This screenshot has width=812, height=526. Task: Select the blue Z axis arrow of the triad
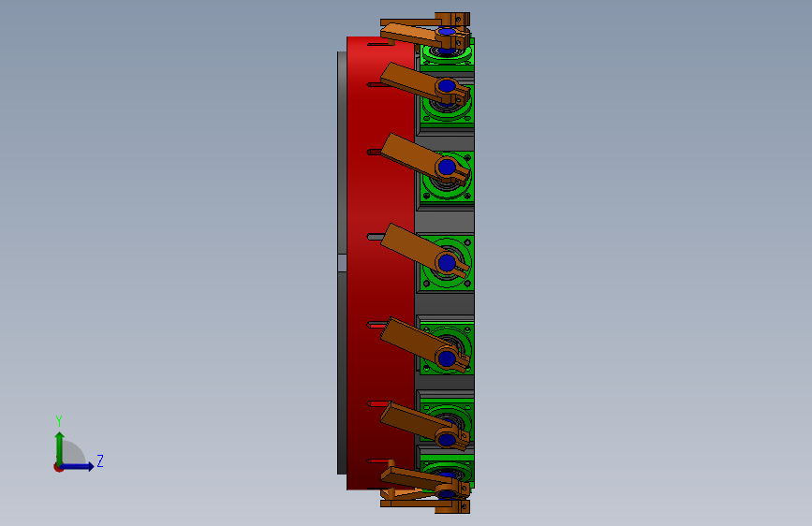[x=78, y=467]
